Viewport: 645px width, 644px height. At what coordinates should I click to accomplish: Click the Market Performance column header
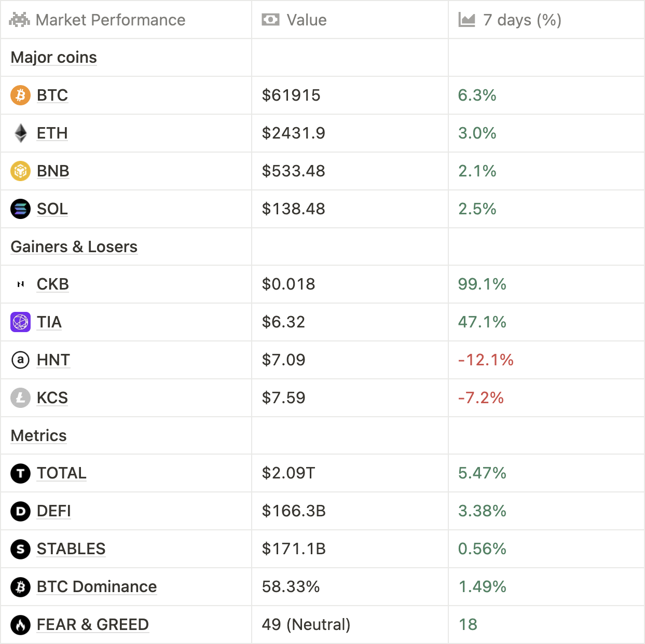pos(110,20)
